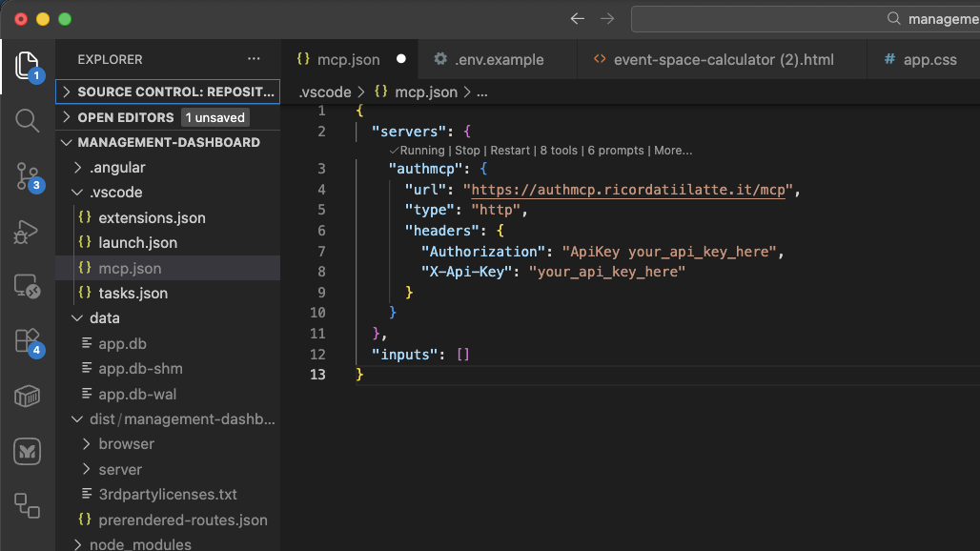Open the Explorer more actions menu

point(254,59)
